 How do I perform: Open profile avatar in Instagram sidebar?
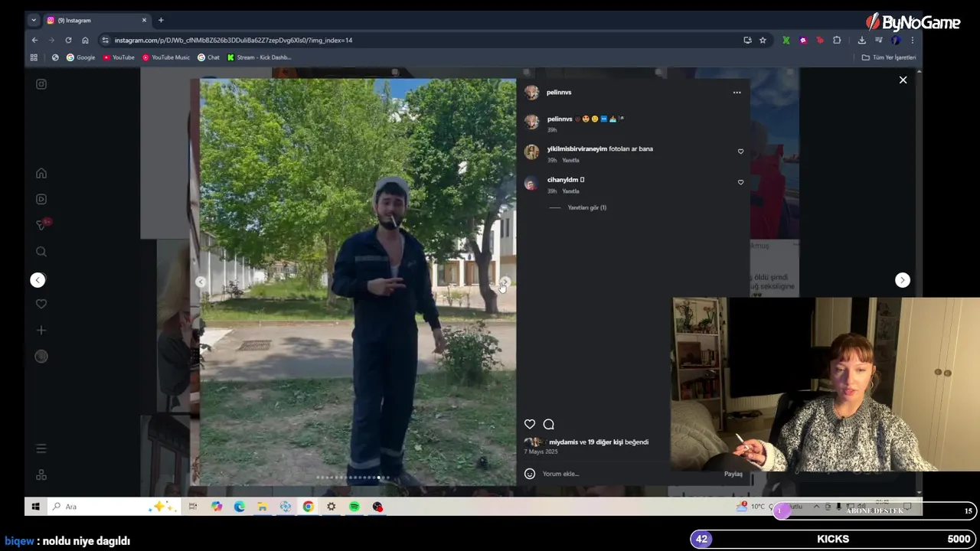41,357
